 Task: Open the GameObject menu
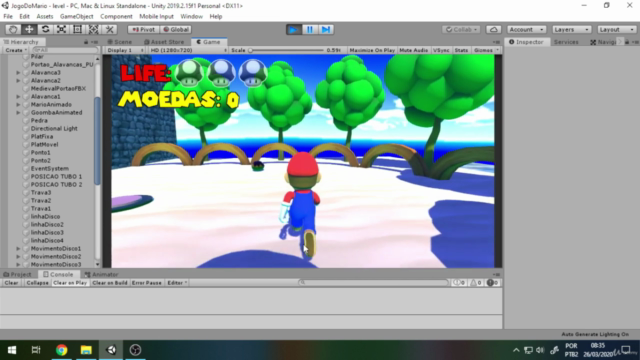(76, 17)
